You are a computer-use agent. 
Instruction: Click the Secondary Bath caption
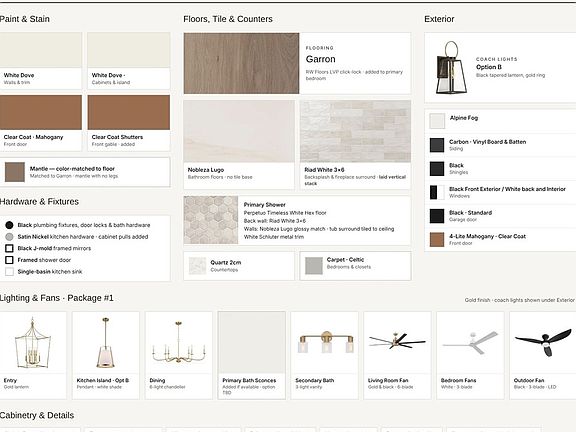coord(315,380)
